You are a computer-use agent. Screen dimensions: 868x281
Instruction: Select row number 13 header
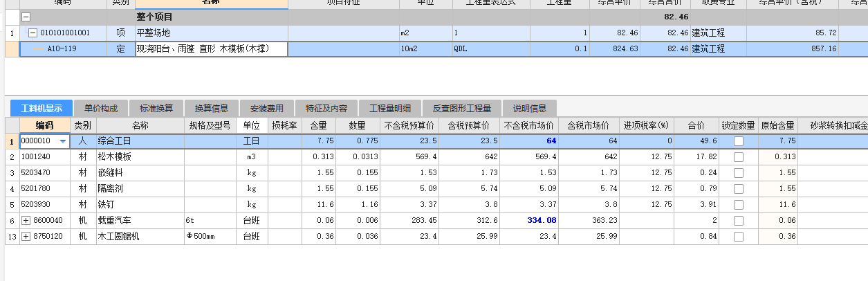click(12, 236)
